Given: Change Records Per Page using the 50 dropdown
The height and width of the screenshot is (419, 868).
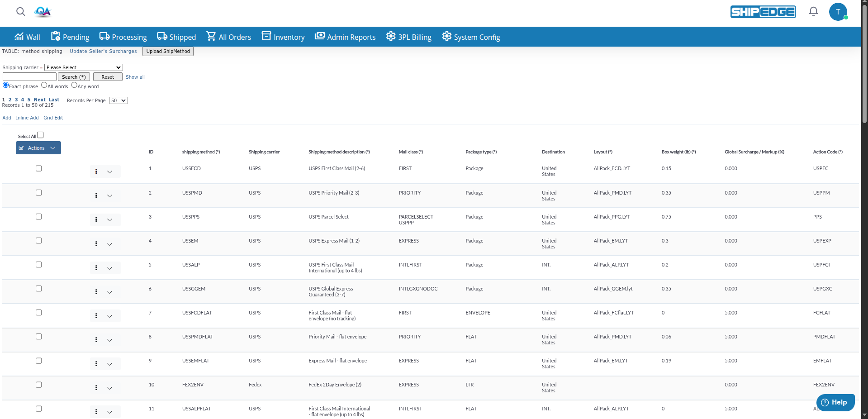Looking at the screenshot, I should [x=118, y=100].
